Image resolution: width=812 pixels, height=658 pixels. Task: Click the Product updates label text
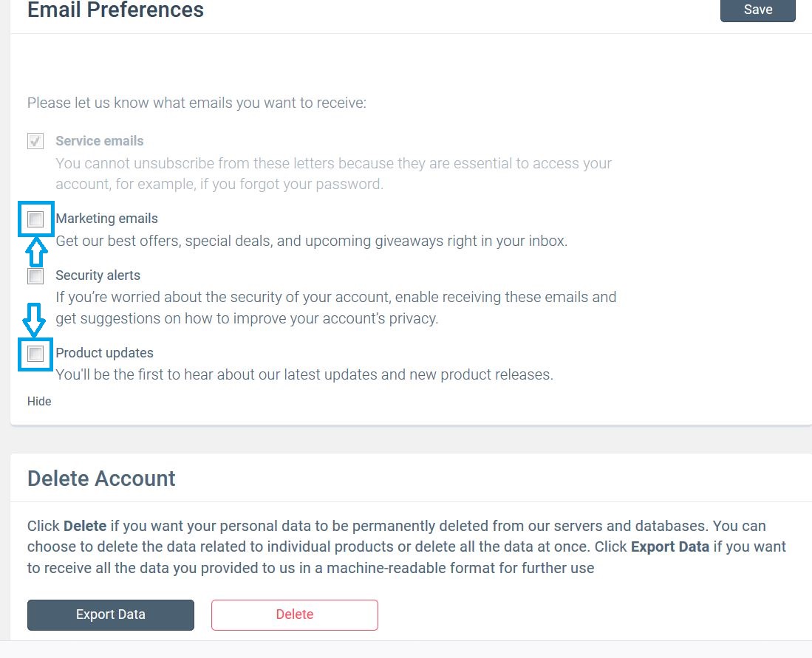pyautogui.click(x=104, y=353)
